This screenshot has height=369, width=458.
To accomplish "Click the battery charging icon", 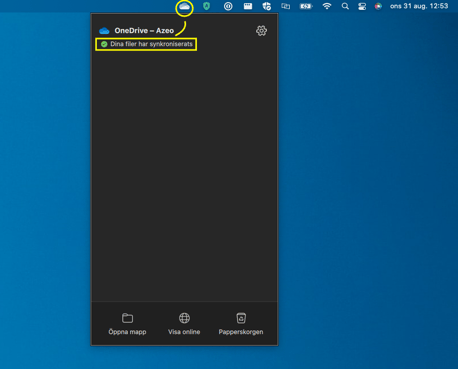I will coord(306,6).
